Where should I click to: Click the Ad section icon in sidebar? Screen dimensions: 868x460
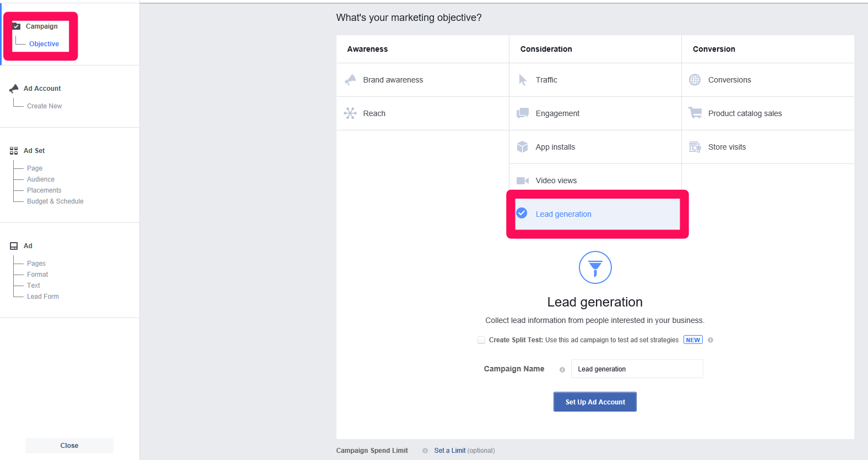tap(14, 246)
